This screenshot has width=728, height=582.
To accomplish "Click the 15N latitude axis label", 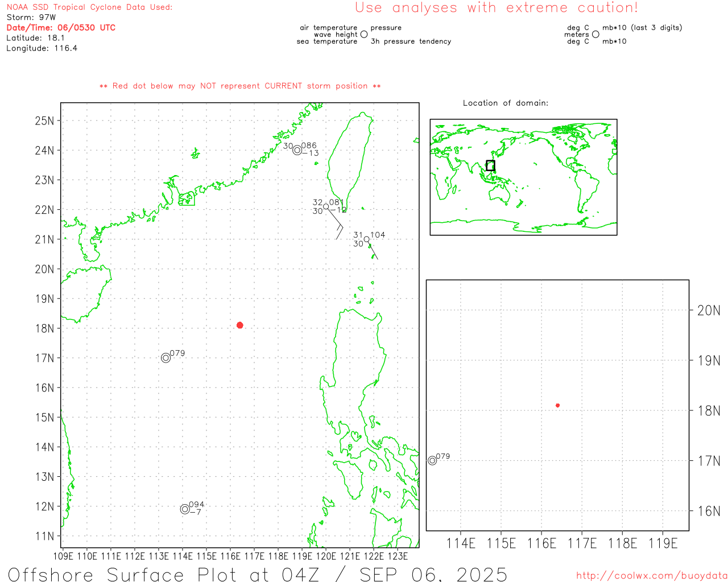I will (44, 417).
